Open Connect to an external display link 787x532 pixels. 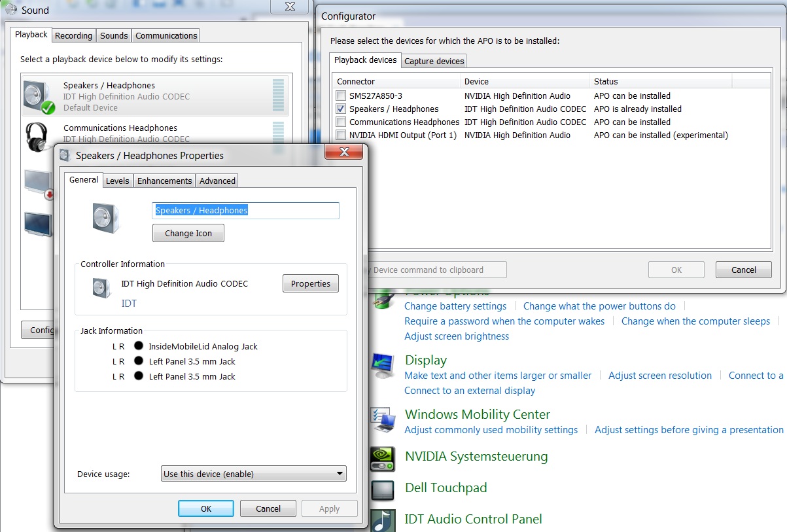click(x=470, y=391)
